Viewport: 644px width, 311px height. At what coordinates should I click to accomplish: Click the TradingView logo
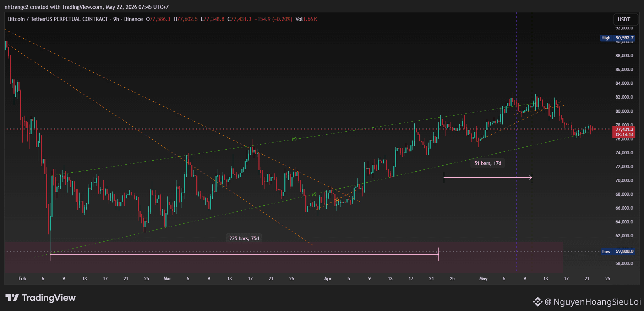[40, 298]
